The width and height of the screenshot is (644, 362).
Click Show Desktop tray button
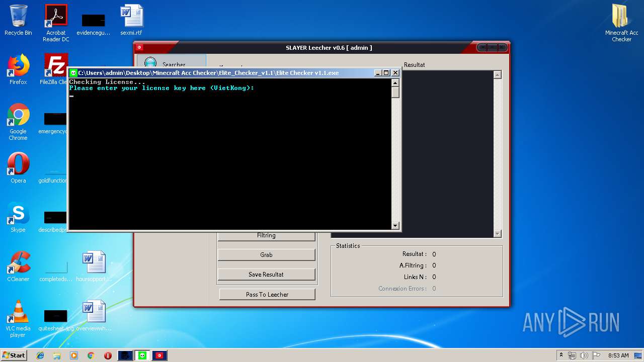pyautogui.click(x=638, y=355)
